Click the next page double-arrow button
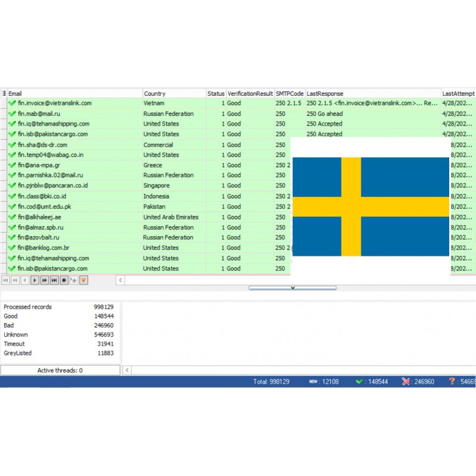This screenshot has height=476, width=476. pyautogui.click(x=44, y=280)
